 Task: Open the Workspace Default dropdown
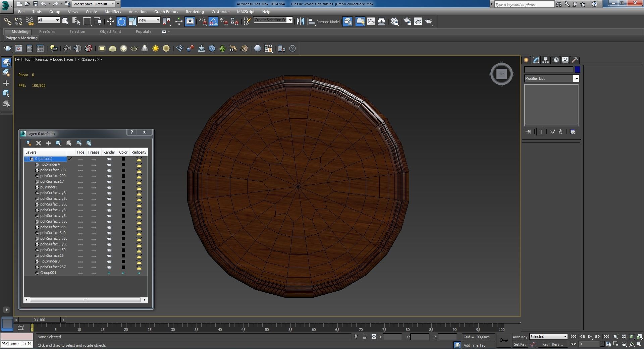point(94,4)
